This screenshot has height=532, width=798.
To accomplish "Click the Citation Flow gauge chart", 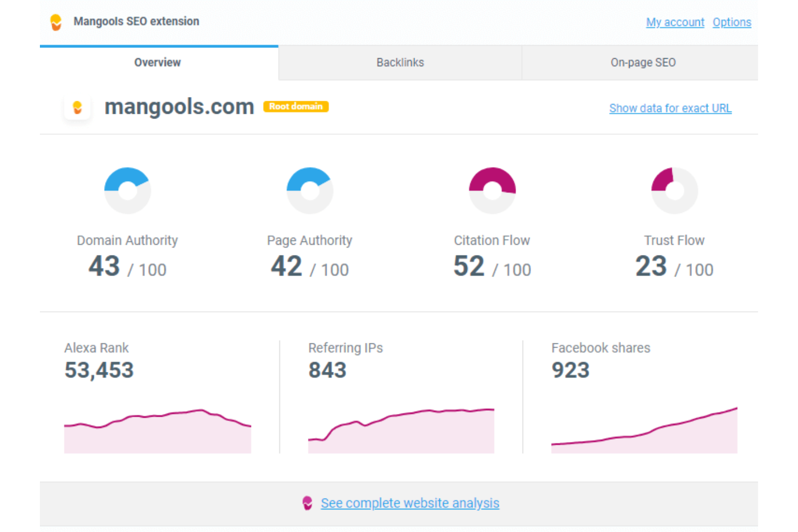I will [492, 190].
